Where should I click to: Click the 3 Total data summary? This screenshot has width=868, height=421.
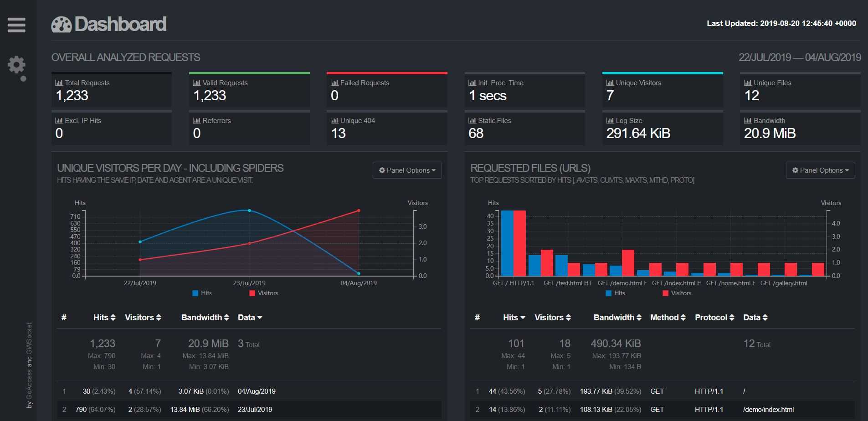point(248,344)
